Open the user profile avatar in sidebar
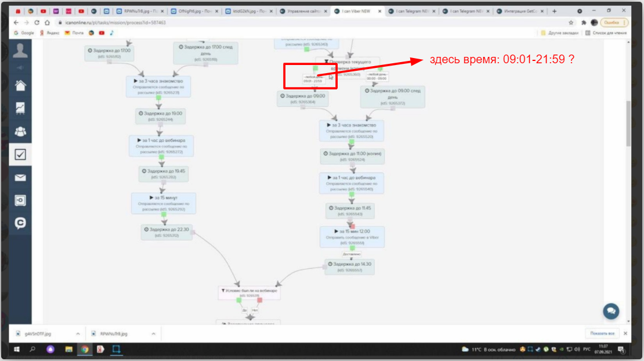The image size is (644, 361). coord(20,50)
